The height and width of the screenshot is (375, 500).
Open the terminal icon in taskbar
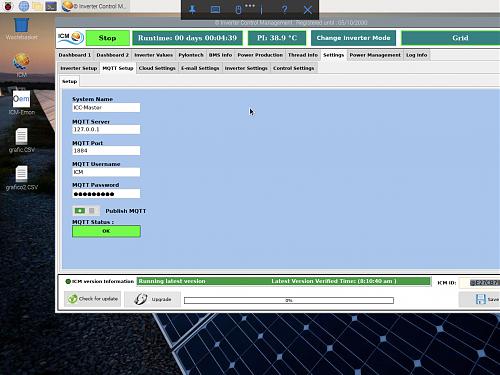click(51, 6)
